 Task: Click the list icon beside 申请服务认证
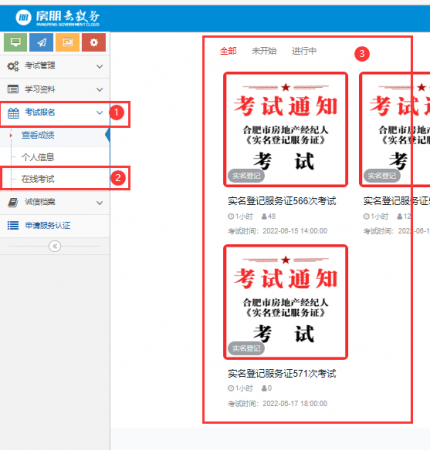point(13,225)
